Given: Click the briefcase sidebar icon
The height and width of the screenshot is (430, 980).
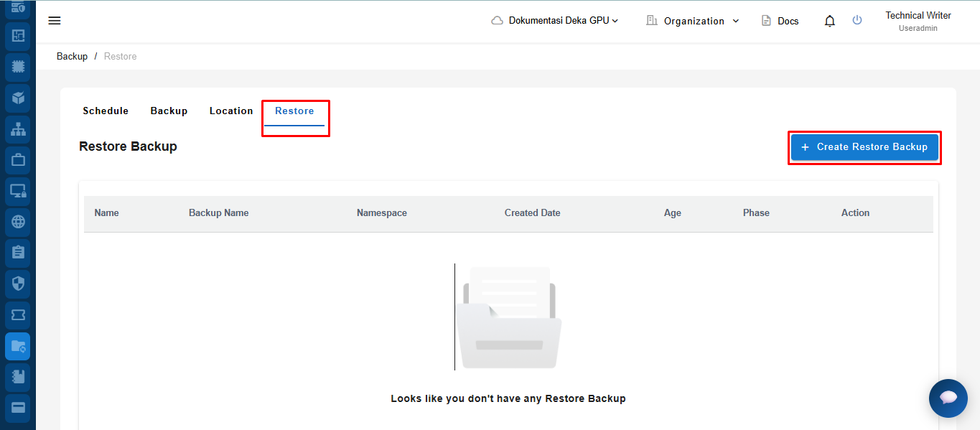Looking at the screenshot, I should pos(18,160).
